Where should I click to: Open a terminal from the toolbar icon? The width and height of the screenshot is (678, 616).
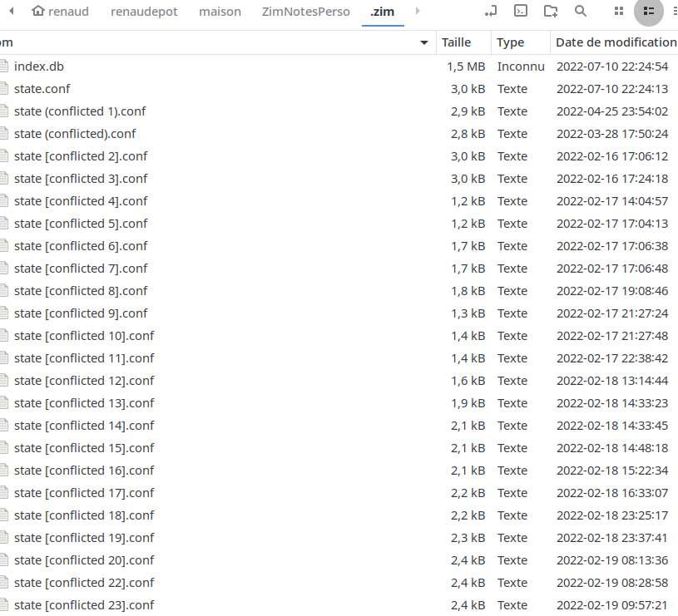tap(522, 11)
